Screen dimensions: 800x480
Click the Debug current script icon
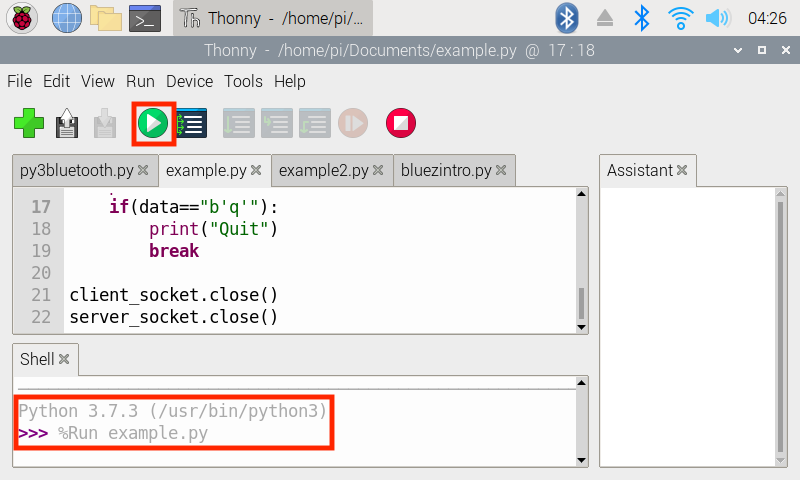coord(192,123)
